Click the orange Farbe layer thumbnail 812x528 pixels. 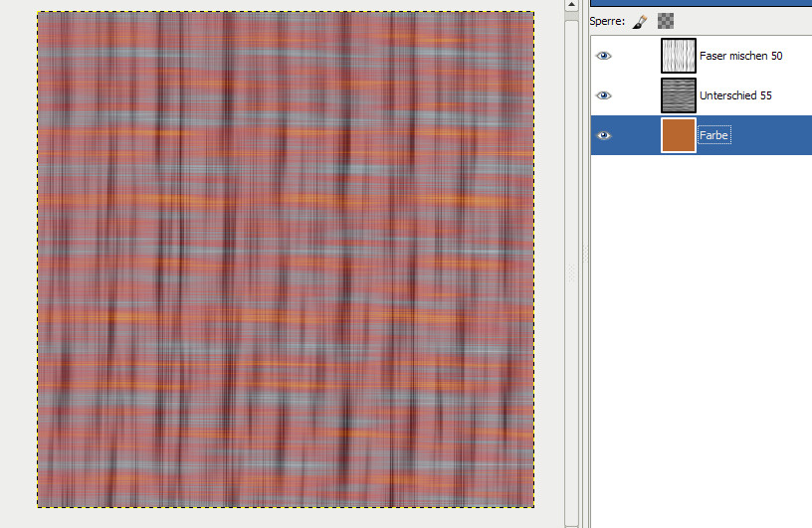click(x=679, y=135)
